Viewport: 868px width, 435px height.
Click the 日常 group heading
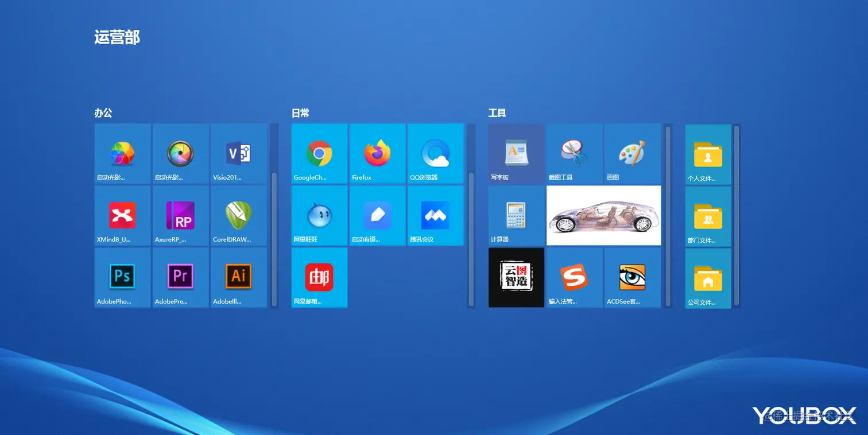click(x=300, y=113)
